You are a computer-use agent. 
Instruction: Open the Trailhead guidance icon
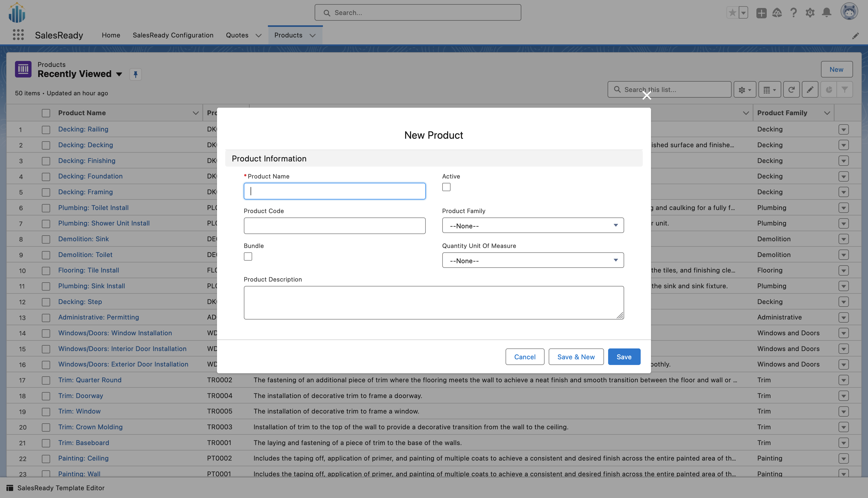click(x=777, y=13)
